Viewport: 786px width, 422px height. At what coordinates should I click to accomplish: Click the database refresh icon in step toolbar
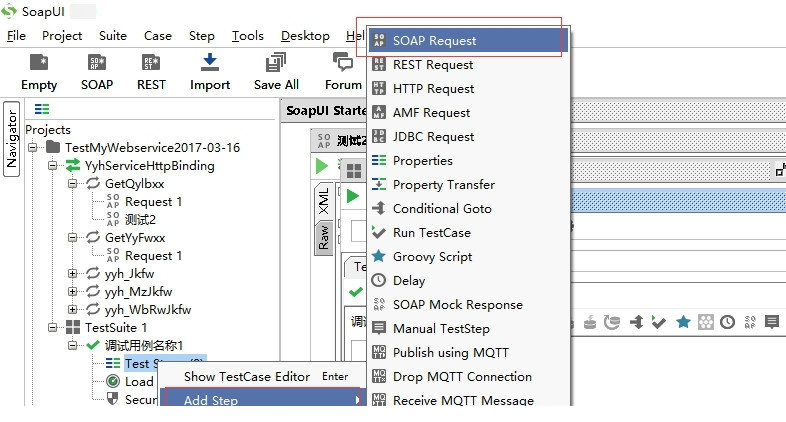point(612,321)
